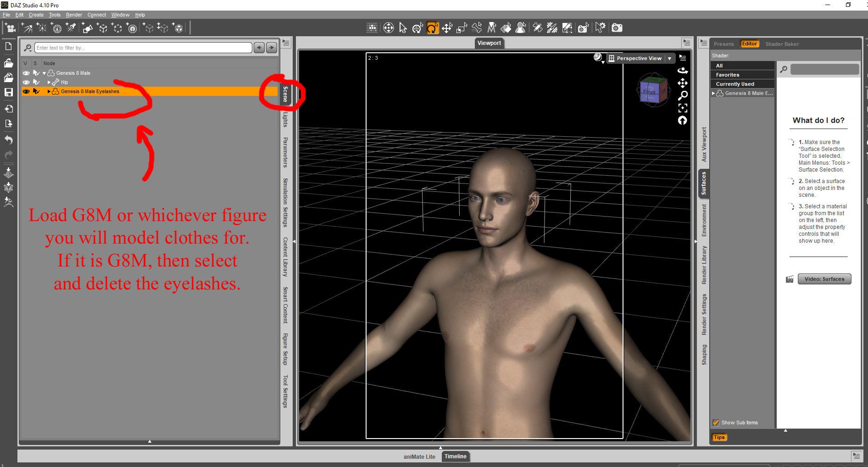This screenshot has width=868, height=467.
Task: Toggle the Tips button in Surfaces pane
Action: 719,437
